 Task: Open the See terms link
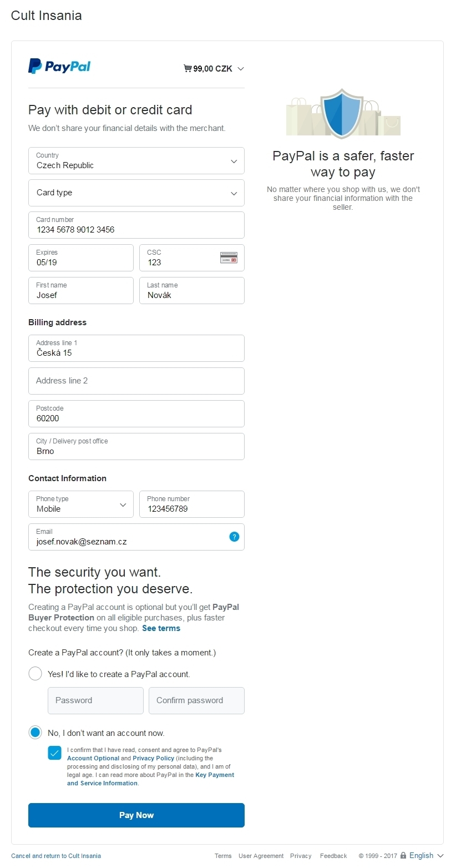(x=161, y=628)
